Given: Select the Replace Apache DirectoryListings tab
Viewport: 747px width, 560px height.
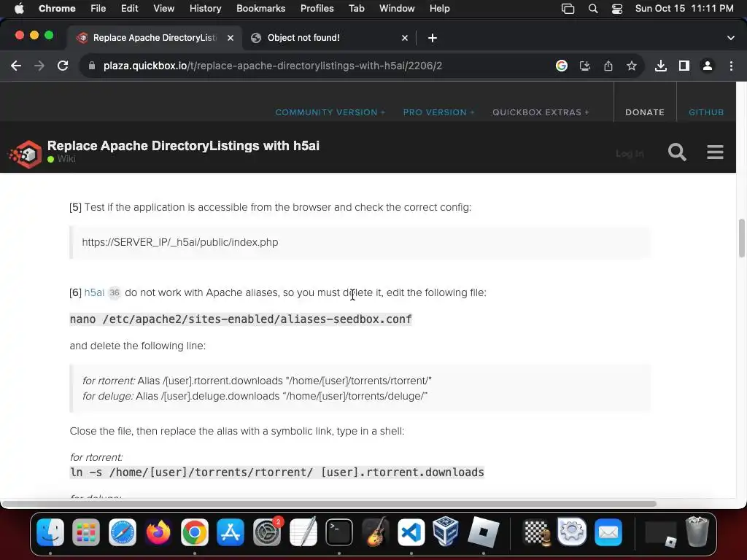Looking at the screenshot, I should click(154, 38).
